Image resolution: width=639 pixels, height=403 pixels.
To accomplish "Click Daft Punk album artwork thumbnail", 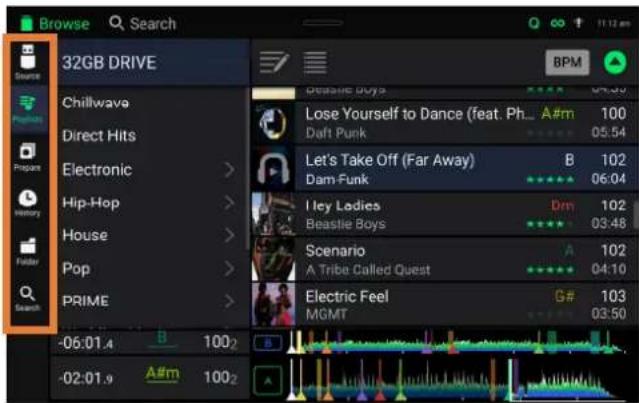I will point(273,123).
